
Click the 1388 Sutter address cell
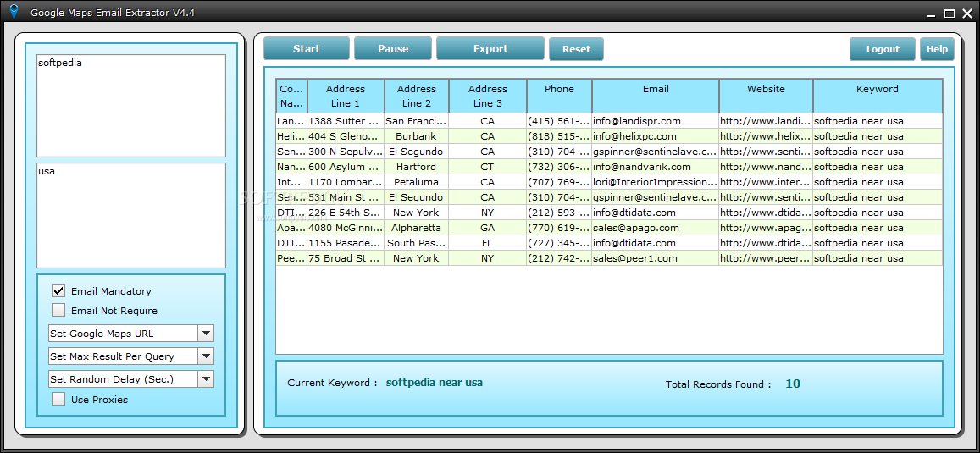[x=346, y=121]
